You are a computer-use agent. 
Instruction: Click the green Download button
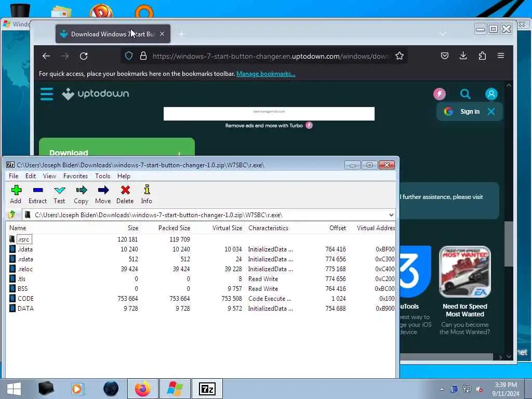click(x=117, y=147)
